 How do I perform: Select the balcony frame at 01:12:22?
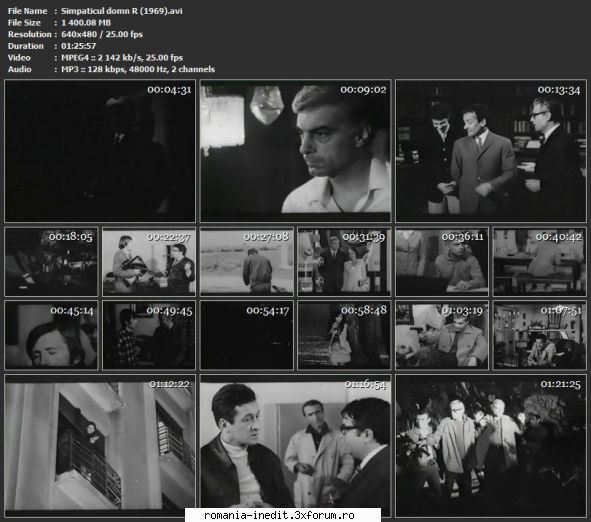click(x=100, y=445)
